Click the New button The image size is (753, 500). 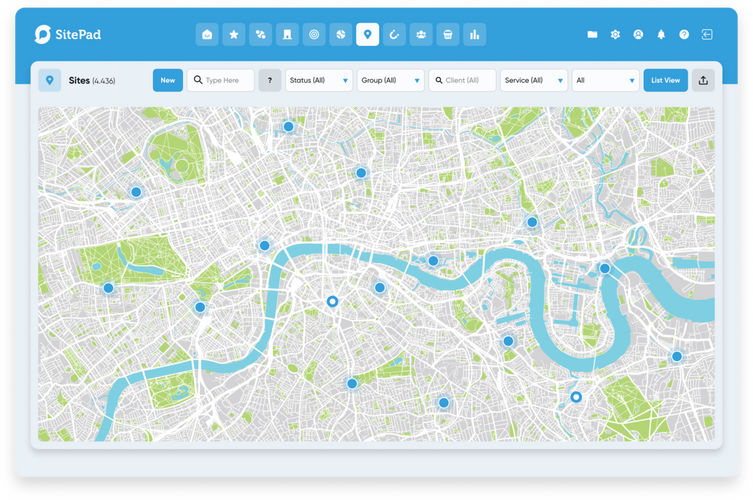point(168,80)
